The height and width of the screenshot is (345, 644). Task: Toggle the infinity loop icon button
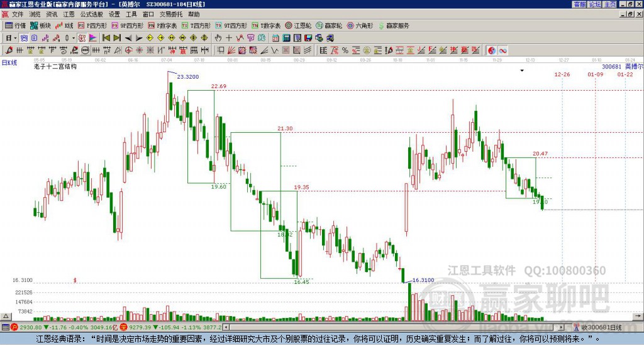click(x=502, y=50)
